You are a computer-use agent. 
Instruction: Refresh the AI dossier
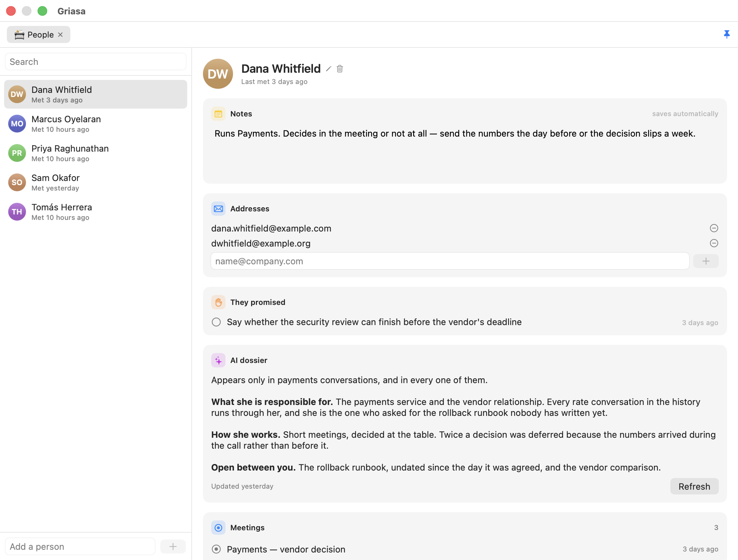[x=694, y=486]
